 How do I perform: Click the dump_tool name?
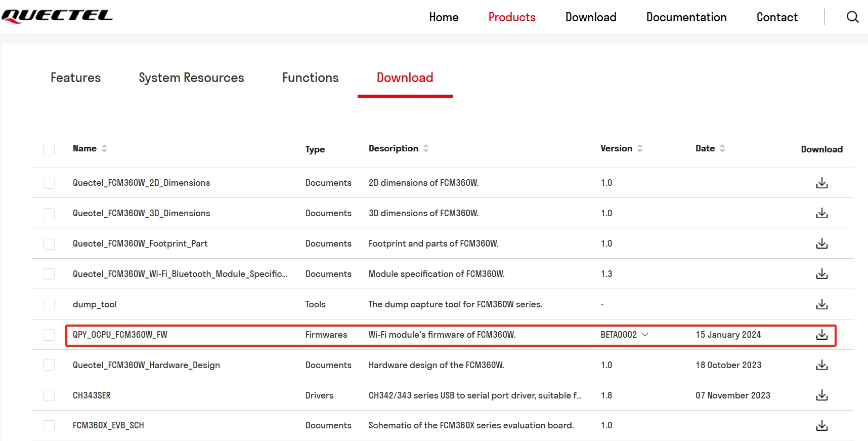click(x=95, y=304)
